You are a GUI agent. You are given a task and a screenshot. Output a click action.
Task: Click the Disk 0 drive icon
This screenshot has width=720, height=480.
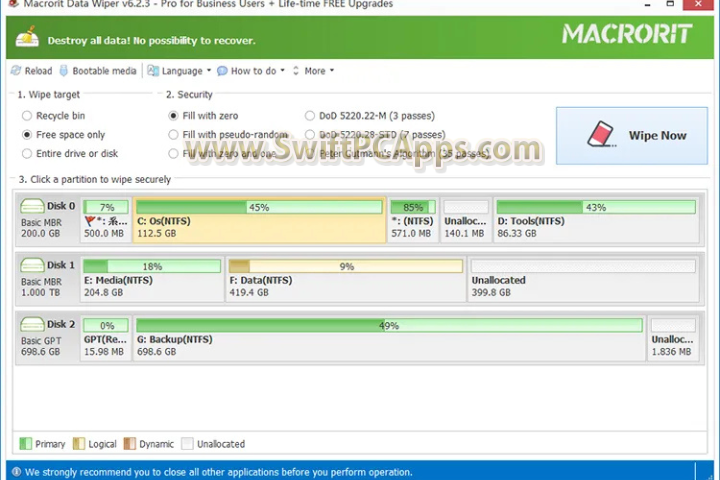coord(32,205)
